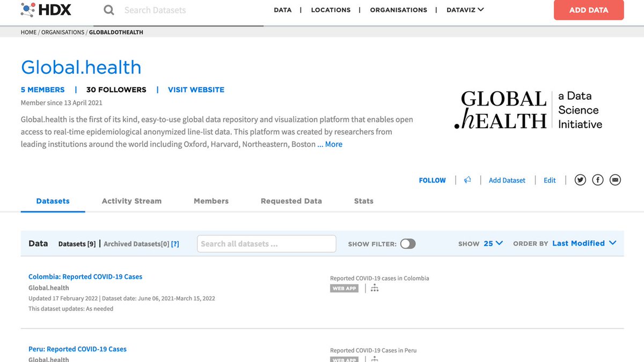
Task: Click the Edit organisation link
Action: point(550,180)
